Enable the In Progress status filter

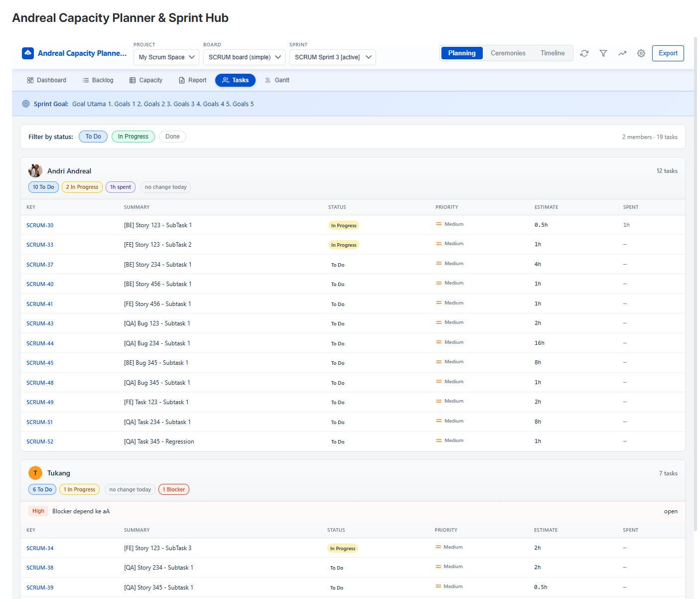133,136
